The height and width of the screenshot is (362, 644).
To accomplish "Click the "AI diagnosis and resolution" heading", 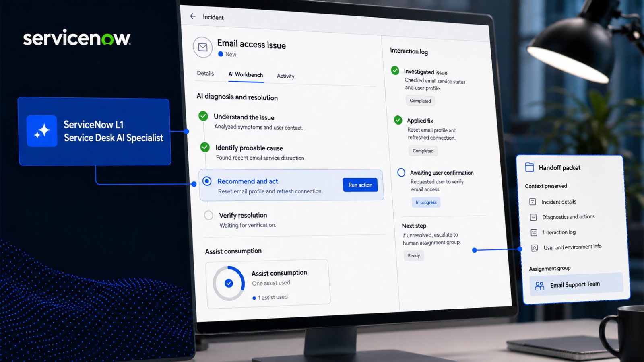I will 237,97.
